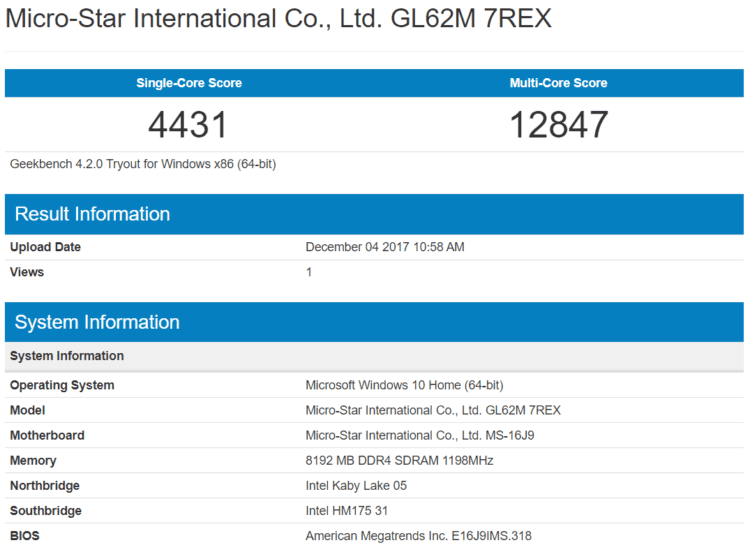Screen dimensions: 750x545
Task: Click the Result Information section header
Action: [x=374, y=214]
